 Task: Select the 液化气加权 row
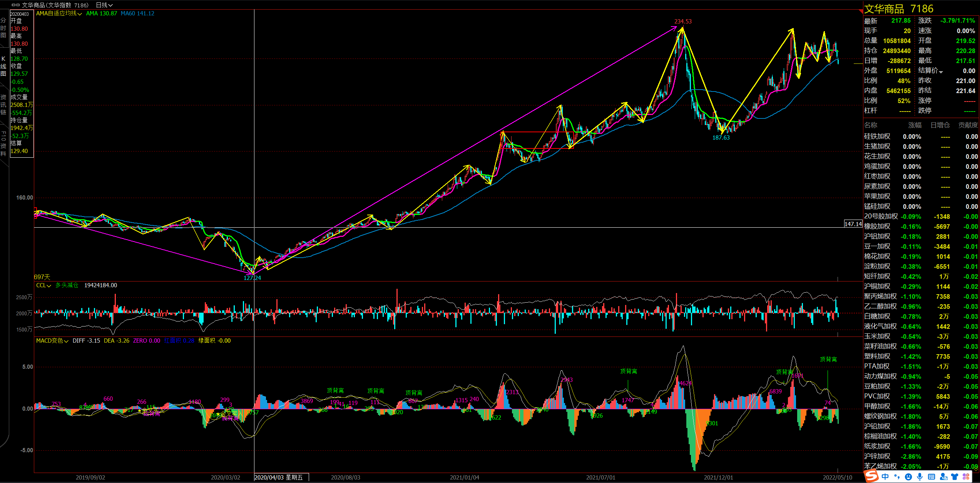pos(921,326)
